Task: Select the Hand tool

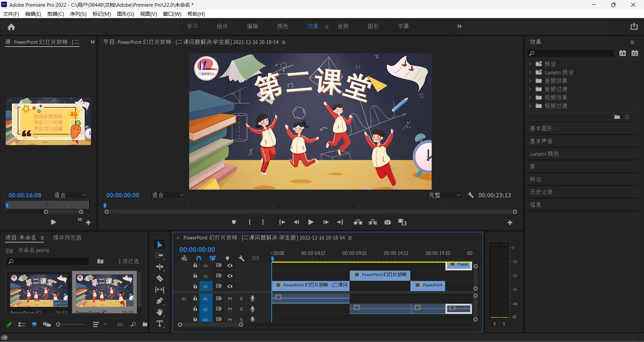Action: [160, 312]
